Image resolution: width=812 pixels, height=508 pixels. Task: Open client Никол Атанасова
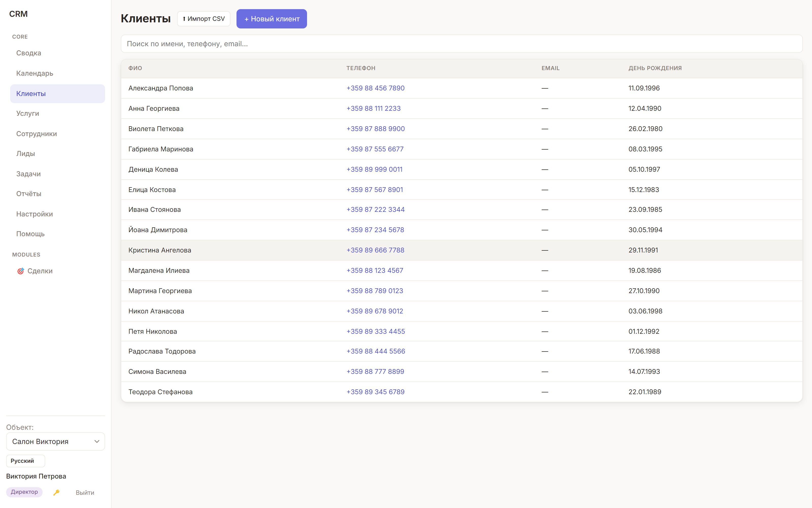[156, 311]
